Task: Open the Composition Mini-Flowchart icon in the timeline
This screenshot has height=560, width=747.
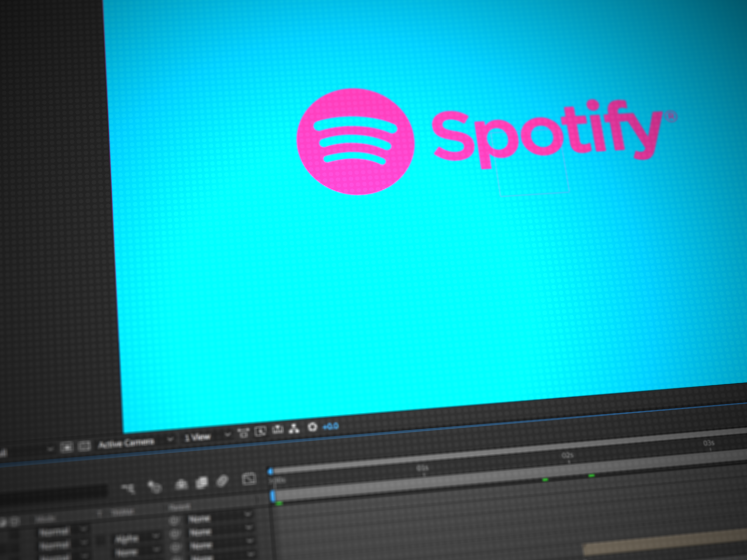Action: pyautogui.click(x=128, y=488)
